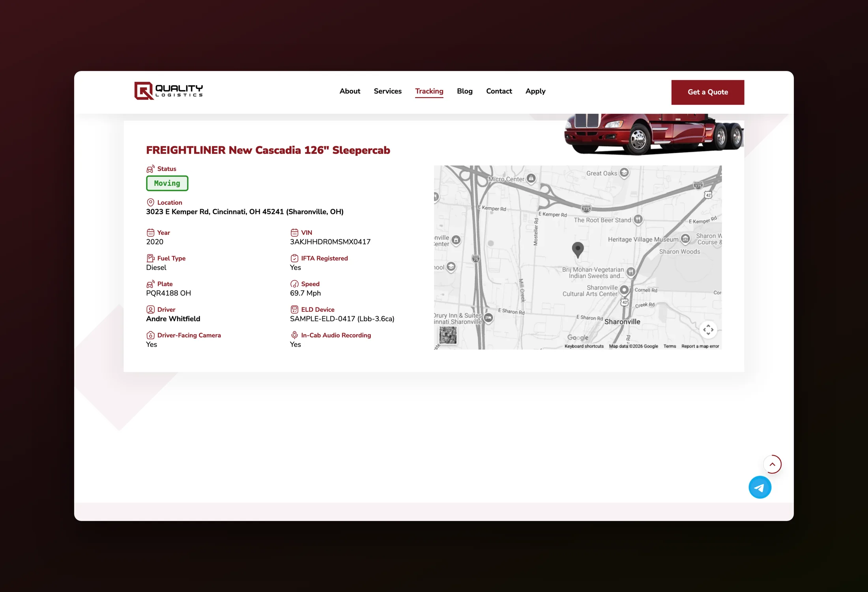Click the Heritage Village Museum pin
The image size is (868, 592).
coord(685,239)
